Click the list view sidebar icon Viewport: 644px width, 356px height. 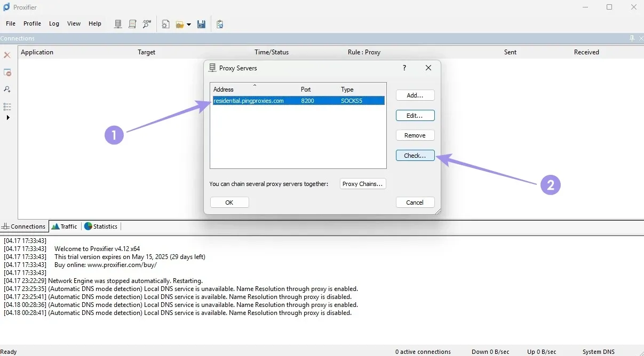coord(7,107)
